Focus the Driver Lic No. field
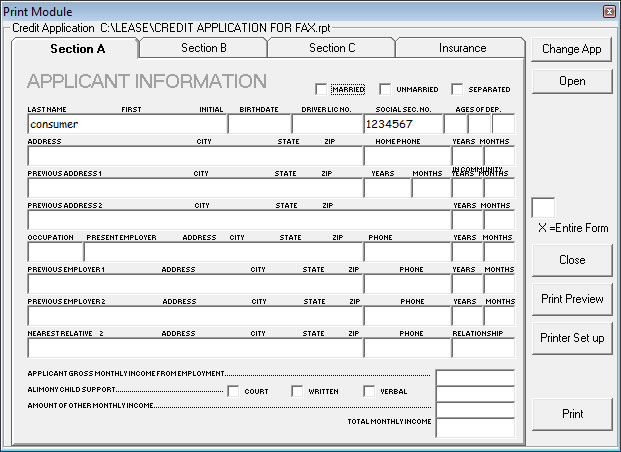Viewport: 621px width, 452px height. tap(327, 124)
